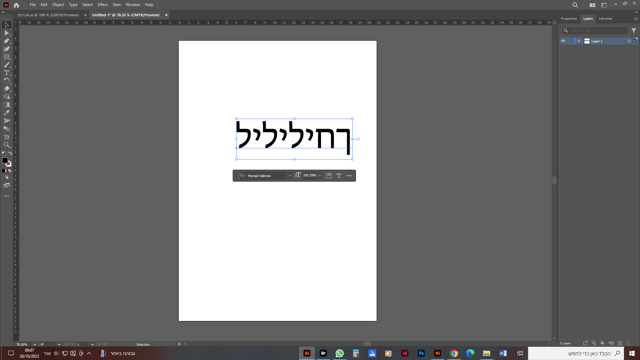Open the Object menu
640x360 pixels.
(x=58, y=5)
